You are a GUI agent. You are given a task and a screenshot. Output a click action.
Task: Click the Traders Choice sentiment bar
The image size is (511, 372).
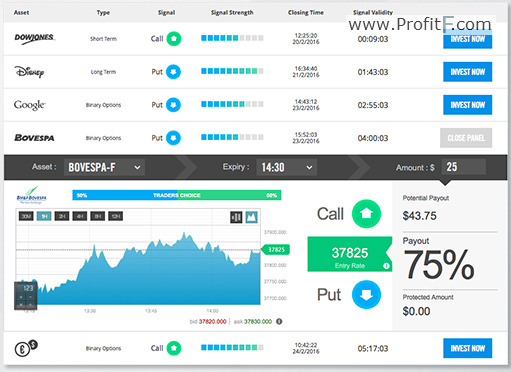(177, 195)
